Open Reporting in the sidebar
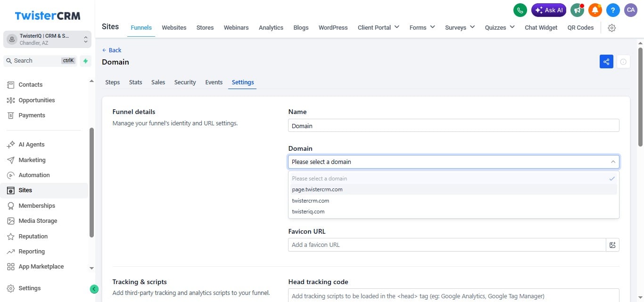Image resolution: width=644 pixels, height=302 pixels. click(x=32, y=252)
